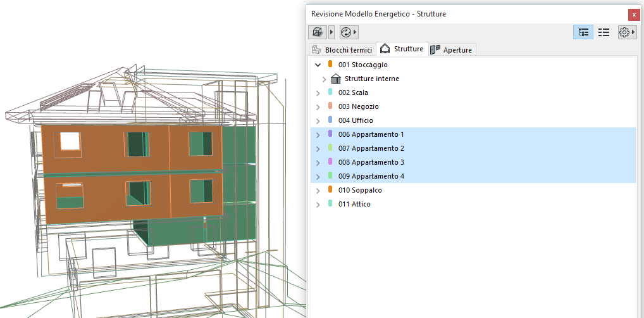Select the 010 Soppalco row

coord(473,190)
